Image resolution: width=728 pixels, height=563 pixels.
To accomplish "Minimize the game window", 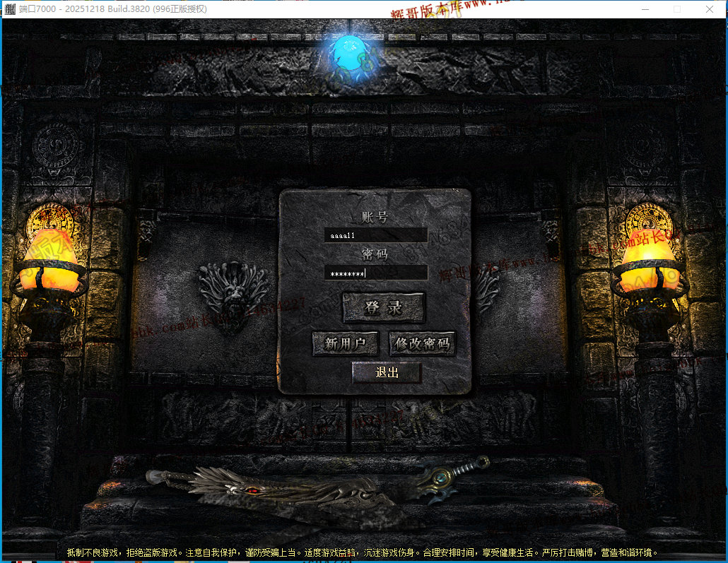I will coord(645,9).
